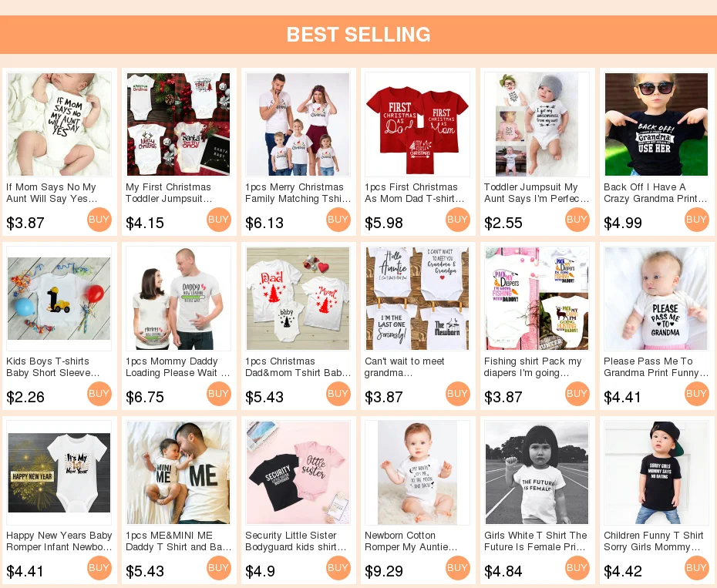This screenshot has height=588, width=717.
Task: Open the Happy New Years romper image
Action: click(x=59, y=472)
